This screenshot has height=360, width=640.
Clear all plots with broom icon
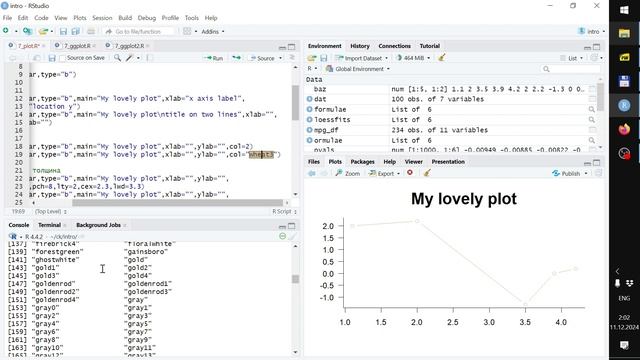427,173
